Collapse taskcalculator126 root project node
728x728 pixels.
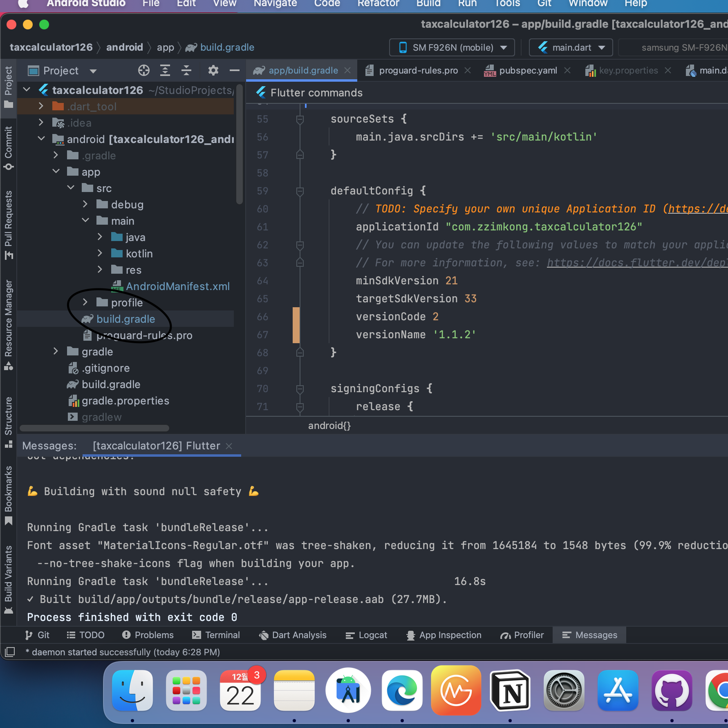pyautogui.click(x=27, y=89)
